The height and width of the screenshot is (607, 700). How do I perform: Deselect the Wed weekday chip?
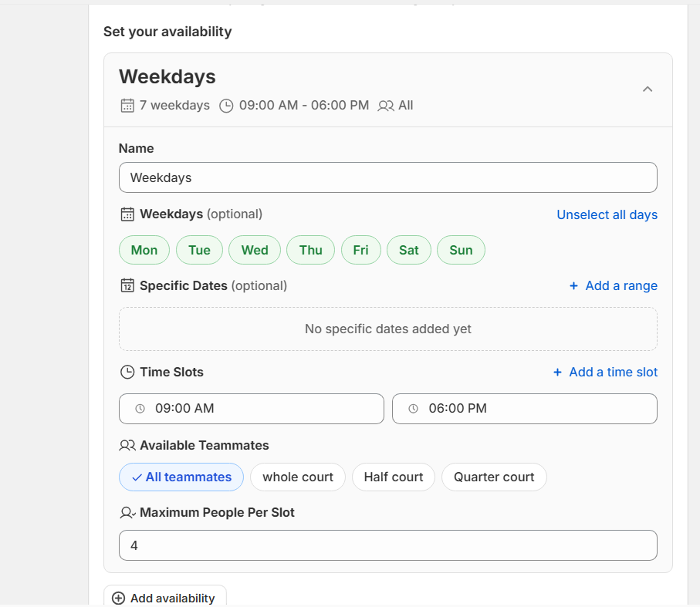tap(255, 250)
